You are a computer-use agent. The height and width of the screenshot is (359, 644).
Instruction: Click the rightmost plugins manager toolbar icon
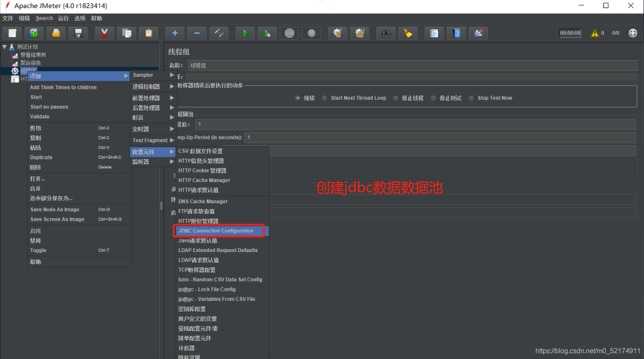click(478, 33)
